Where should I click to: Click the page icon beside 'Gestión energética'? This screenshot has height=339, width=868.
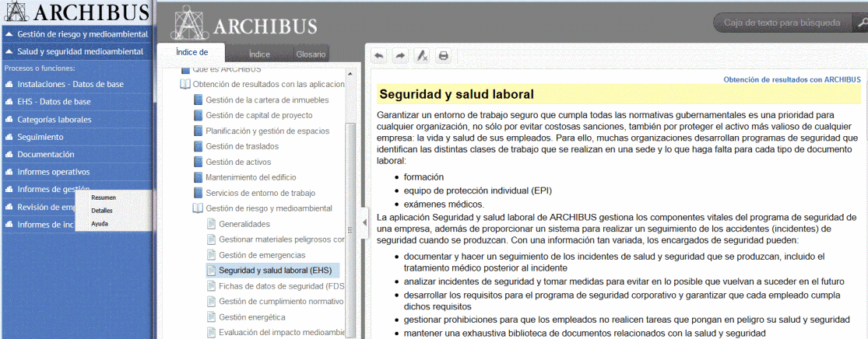pyautogui.click(x=211, y=317)
